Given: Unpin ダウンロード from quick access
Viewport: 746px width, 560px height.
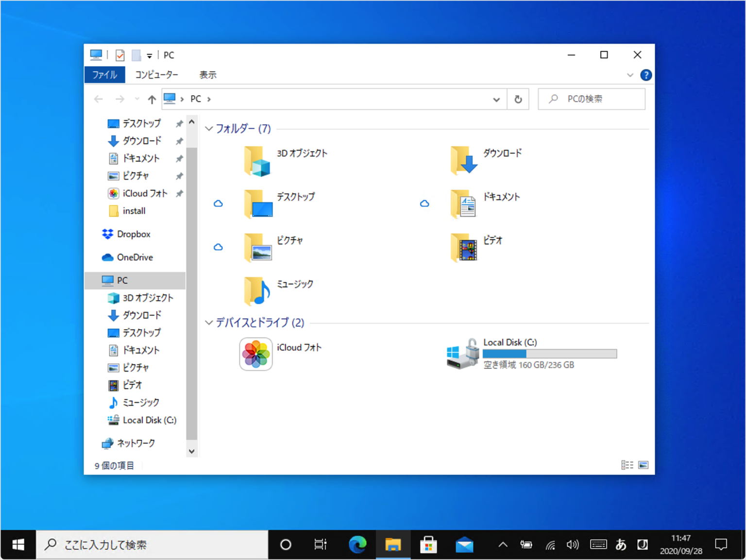Looking at the screenshot, I should (x=179, y=141).
